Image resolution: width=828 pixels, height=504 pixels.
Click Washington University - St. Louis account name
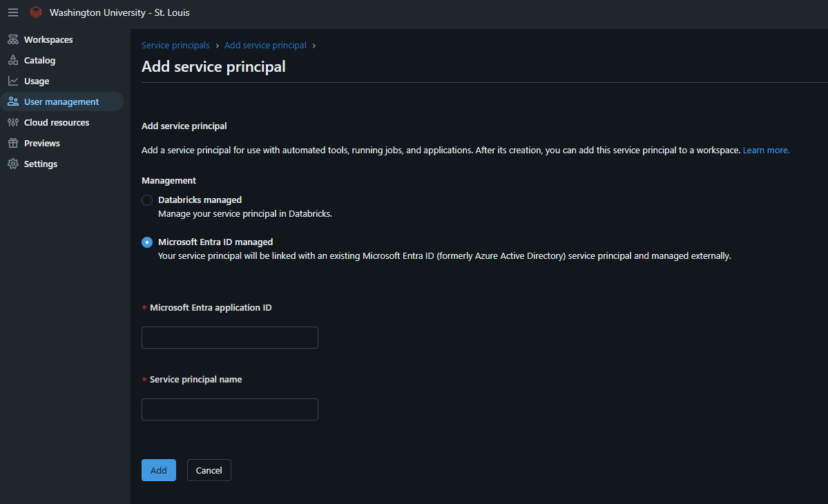(119, 12)
